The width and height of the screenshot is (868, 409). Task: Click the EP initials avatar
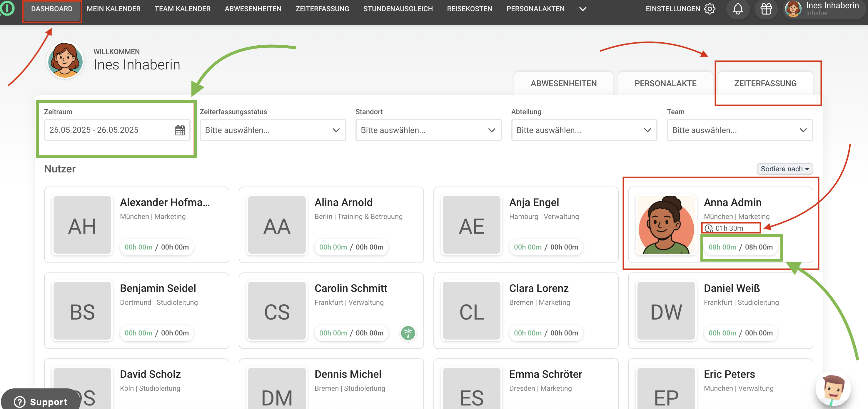coord(666,388)
